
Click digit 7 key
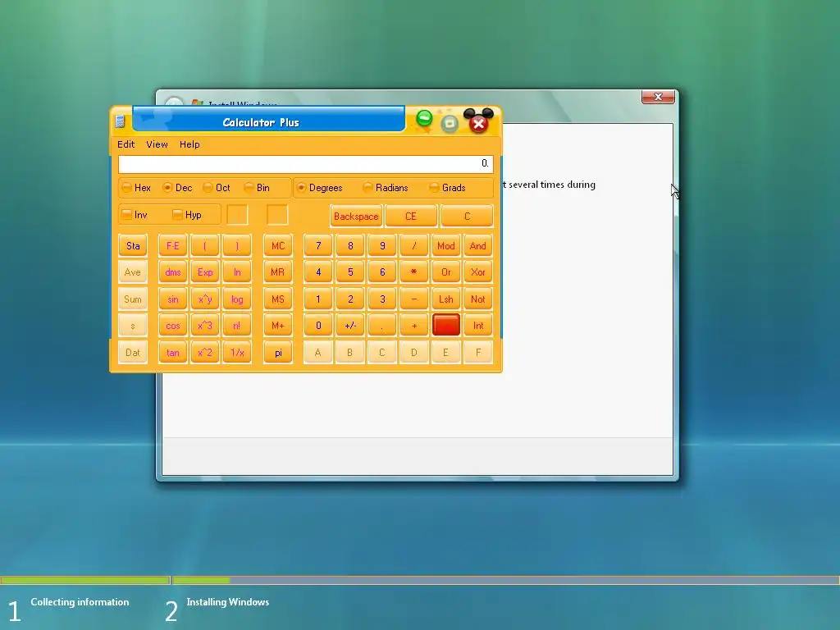[x=318, y=246]
